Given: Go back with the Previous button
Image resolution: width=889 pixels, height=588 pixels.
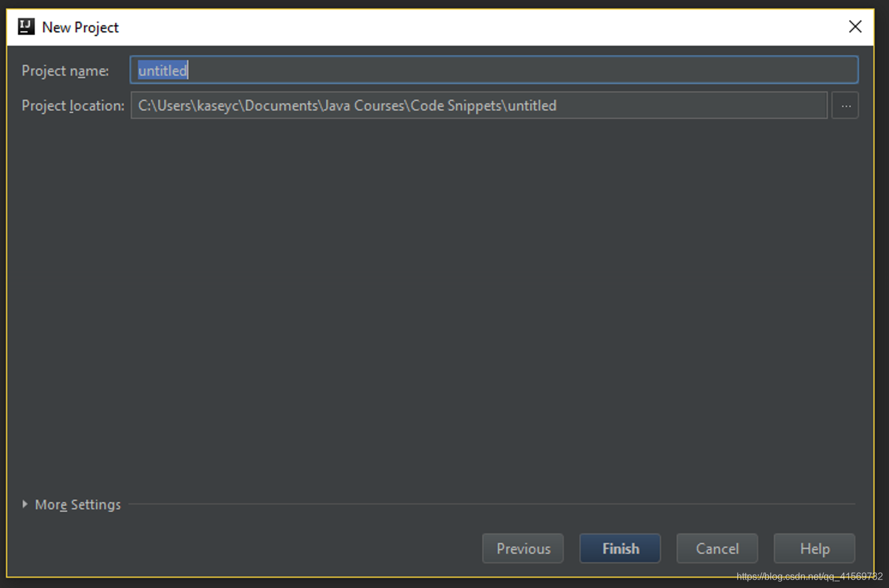Looking at the screenshot, I should point(523,548).
